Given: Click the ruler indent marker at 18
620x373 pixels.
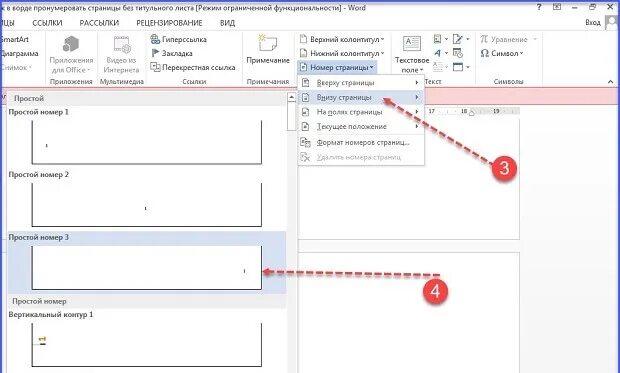Looking at the screenshot, I should coord(471,113).
